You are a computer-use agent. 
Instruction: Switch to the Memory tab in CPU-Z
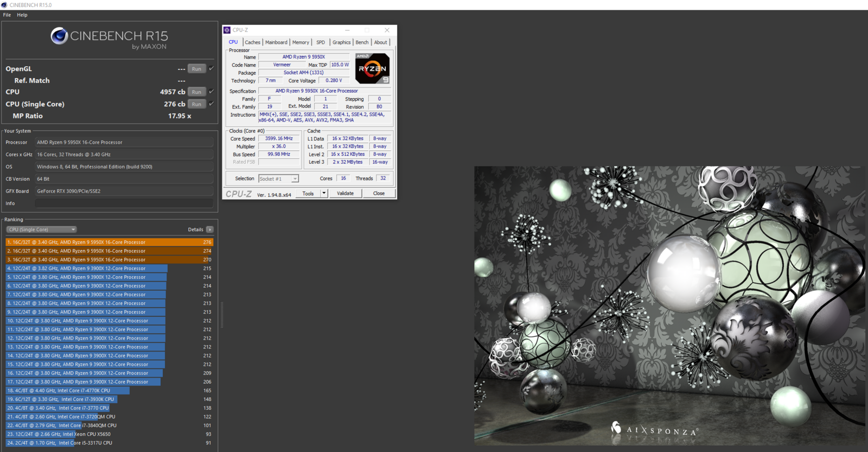point(301,42)
